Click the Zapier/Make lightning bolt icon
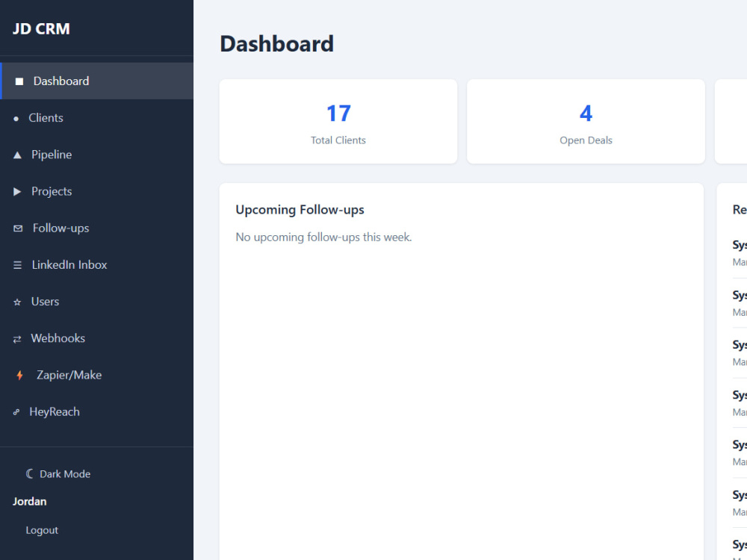The height and width of the screenshot is (560, 747). tap(19, 376)
